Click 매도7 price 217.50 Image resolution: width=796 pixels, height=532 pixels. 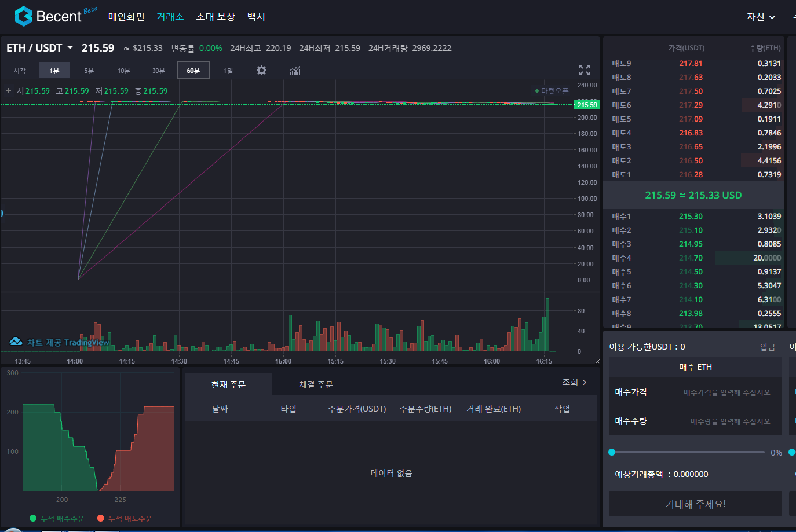(691, 91)
